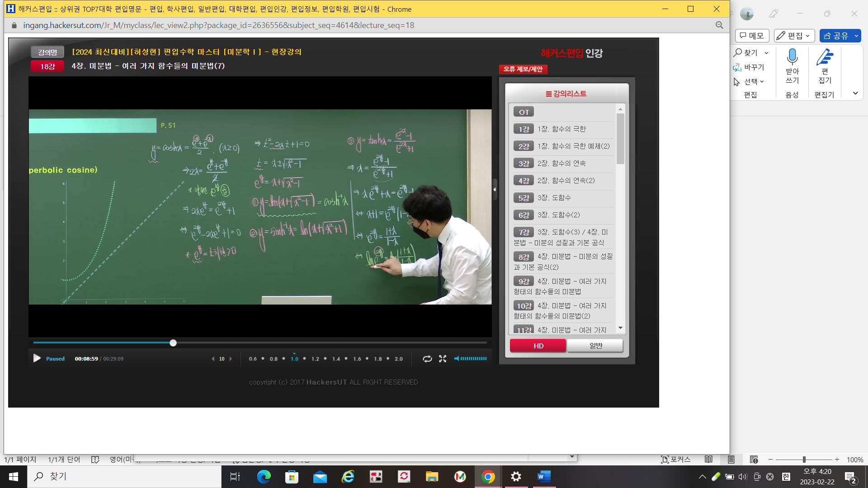Click the repeat loop icon
The height and width of the screenshot is (488, 868).
click(x=427, y=359)
